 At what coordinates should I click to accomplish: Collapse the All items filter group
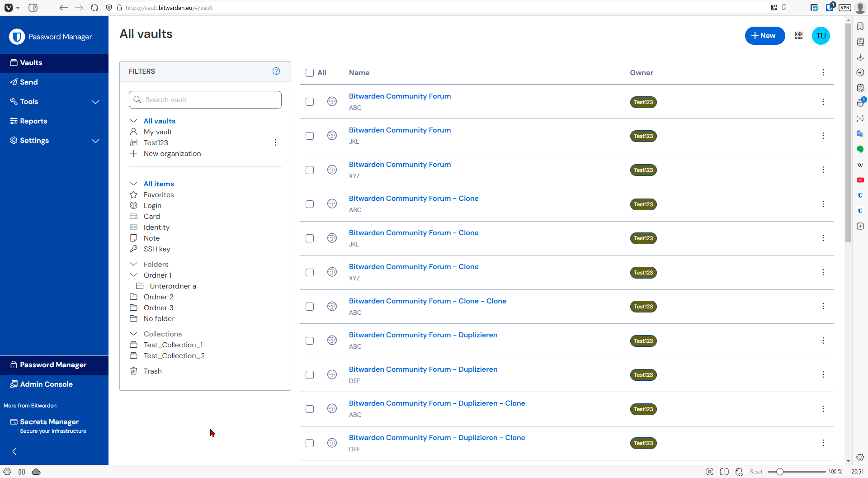pyautogui.click(x=133, y=184)
